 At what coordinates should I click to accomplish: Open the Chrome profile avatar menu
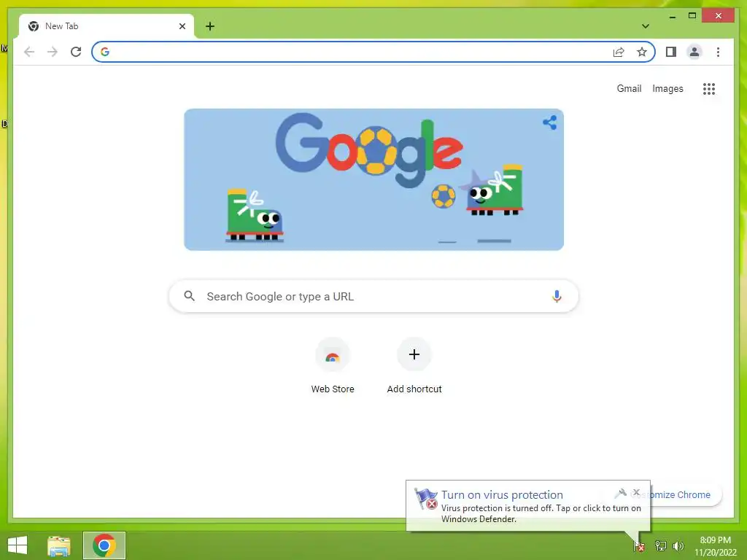(x=694, y=52)
